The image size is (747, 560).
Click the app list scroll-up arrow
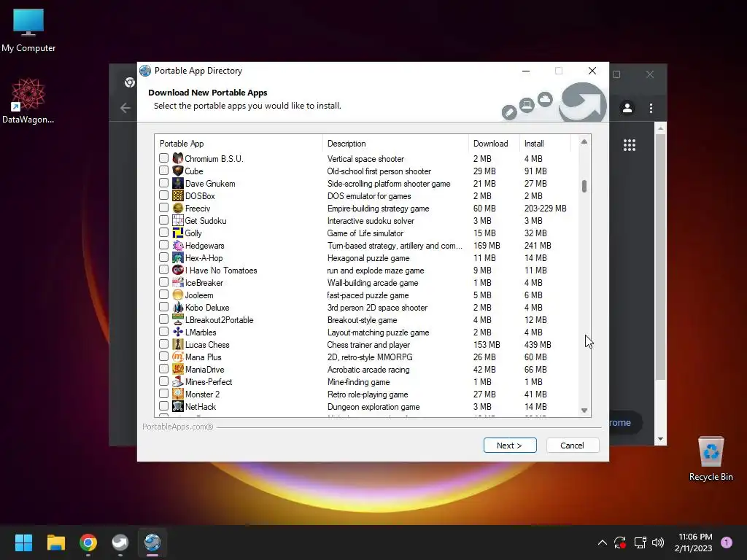click(584, 142)
